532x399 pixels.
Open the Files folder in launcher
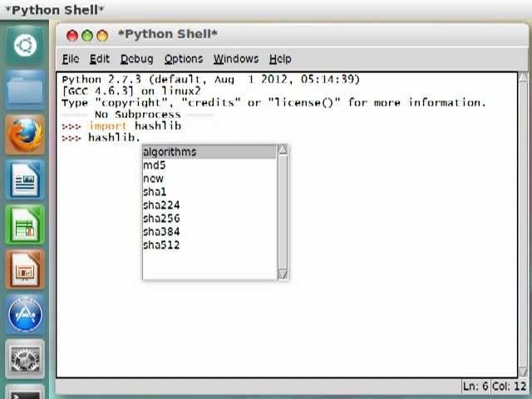pyautogui.click(x=25, y=88)
